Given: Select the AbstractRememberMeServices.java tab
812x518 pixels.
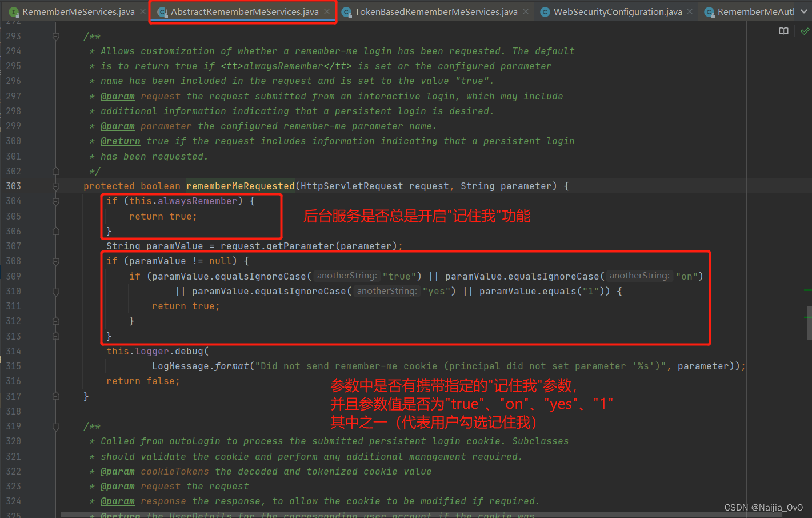Looking at the screenshot, I should click(245, 11).
